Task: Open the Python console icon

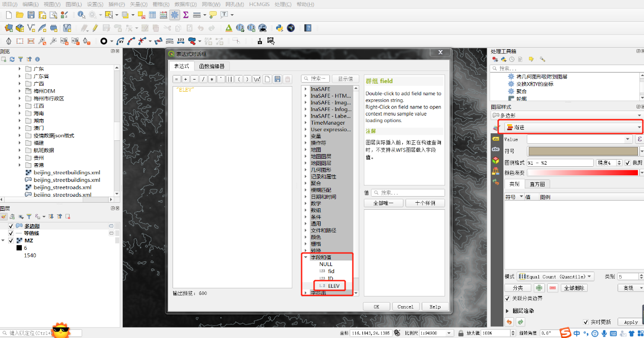Action: pyautogui.click(x=279, y=28)
